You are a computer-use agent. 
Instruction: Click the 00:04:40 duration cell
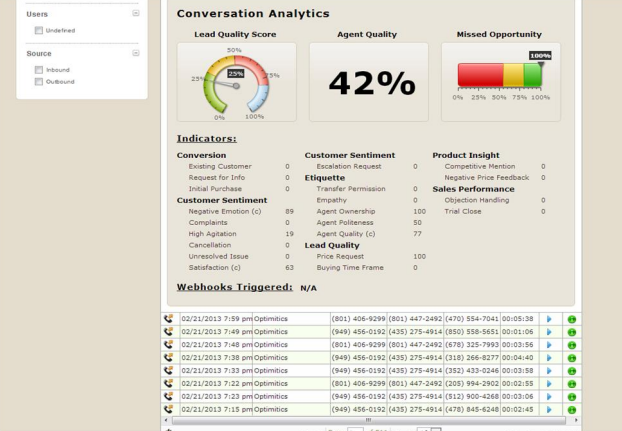tap(518, 358)
